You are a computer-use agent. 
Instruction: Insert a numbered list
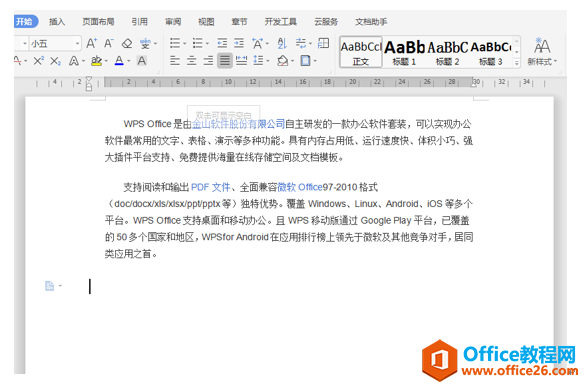click(x=197, y=43)
